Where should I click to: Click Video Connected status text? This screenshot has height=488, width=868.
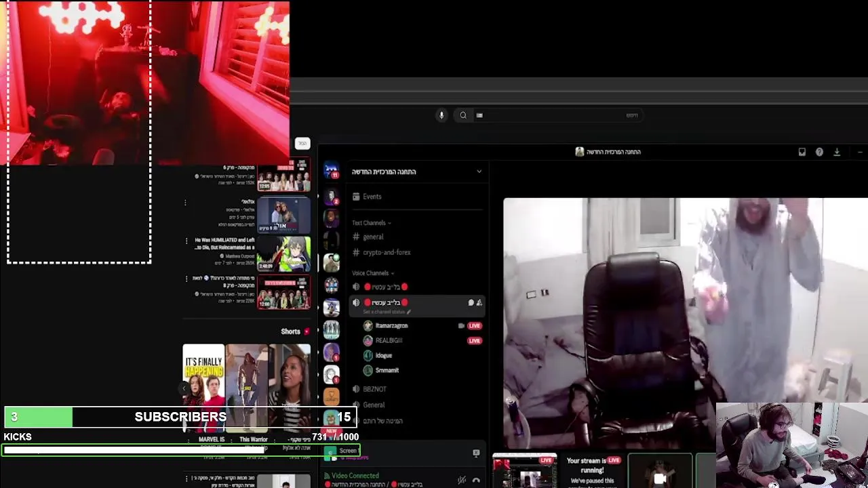pyautogui.click(x=355, y=476)
